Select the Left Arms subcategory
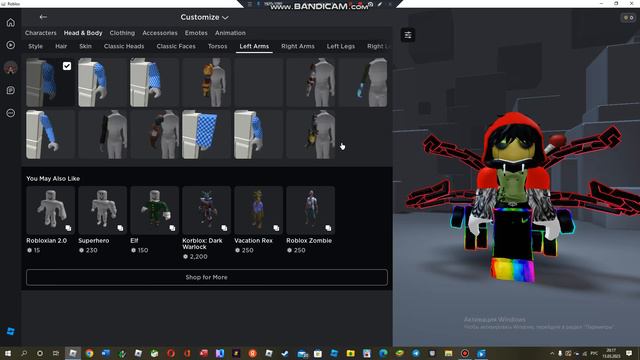Screen dimensions: 640x360 pyautogui.click(x=254, y=46)
